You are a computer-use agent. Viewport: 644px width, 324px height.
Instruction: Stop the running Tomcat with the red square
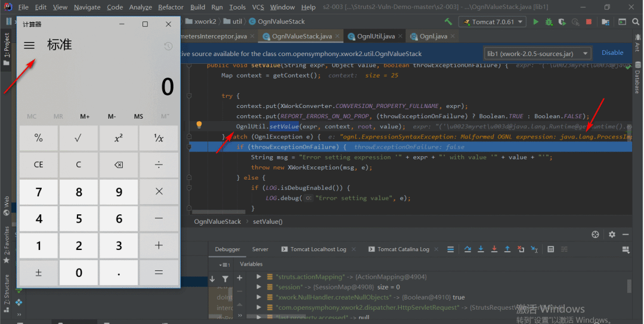[x=589, y=22]
